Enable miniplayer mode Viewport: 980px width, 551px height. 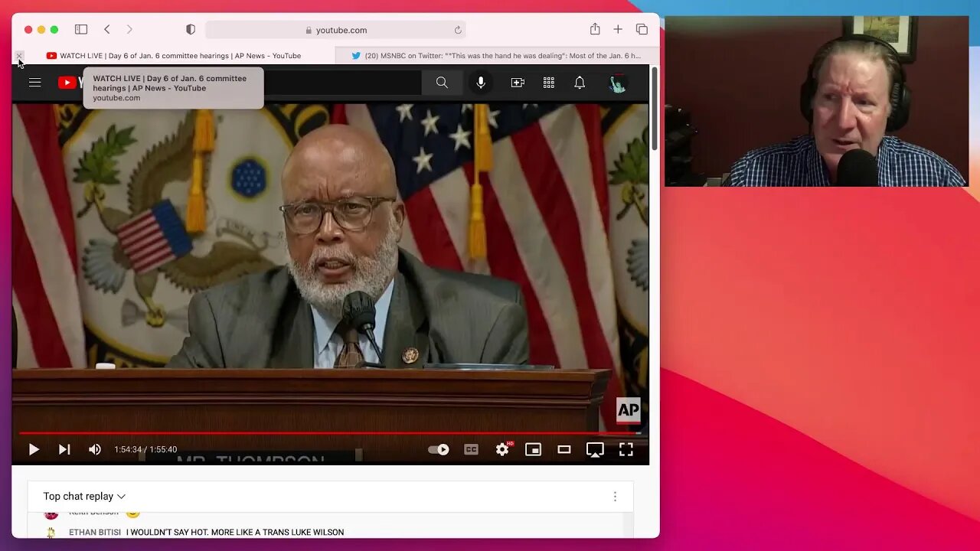[x=533, y=450]
